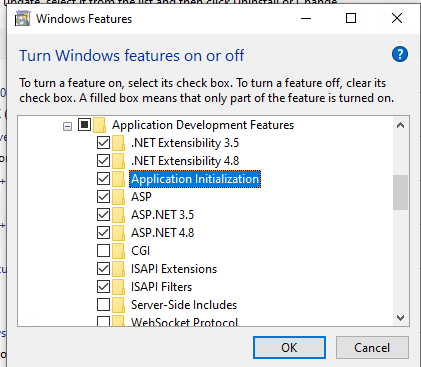Viewport: 421px width, 367px height.
Task: Uncheck the ASP.NET 3.5 checkbox
Action: [103, 215]
